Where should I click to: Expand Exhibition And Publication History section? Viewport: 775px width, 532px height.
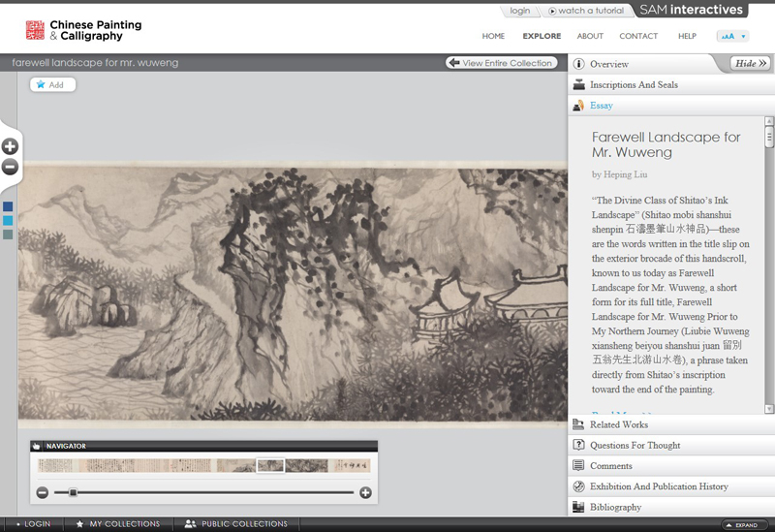[x=671, y=486]
